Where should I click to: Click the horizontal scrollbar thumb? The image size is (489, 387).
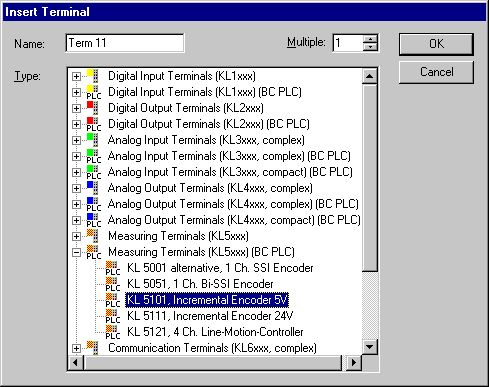pyautogui.click(x=212, y=362)
